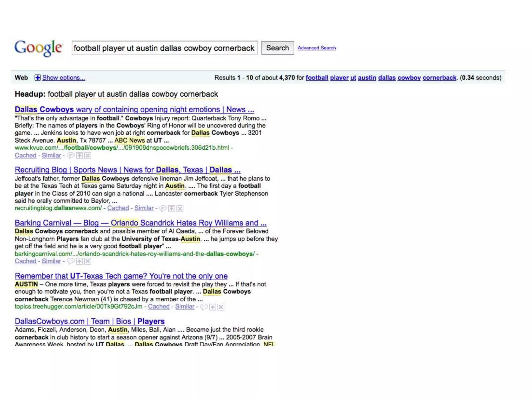The width and height of the screenshot is (532, 399).
Task: Click into the Google search query field
Action: [164, 48]
